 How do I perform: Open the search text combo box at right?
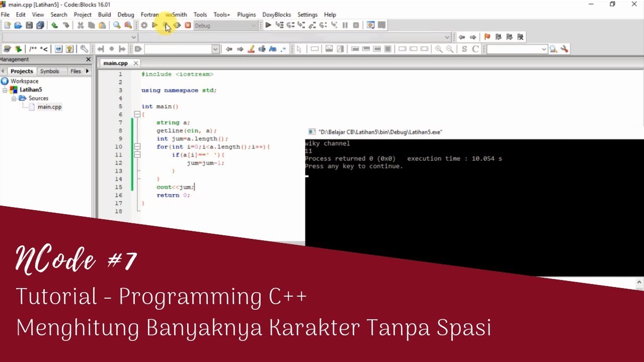(517, 49)
